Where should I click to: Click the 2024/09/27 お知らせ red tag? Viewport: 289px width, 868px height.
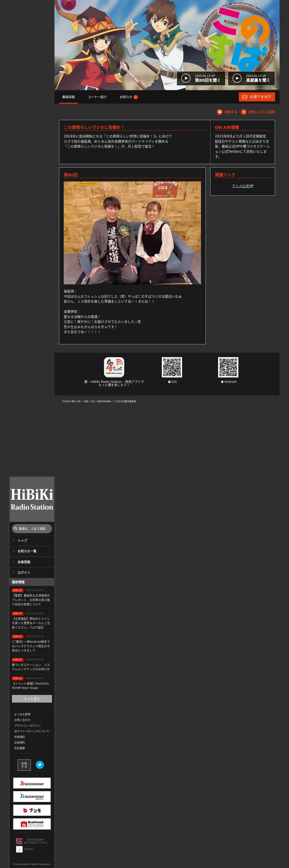17,660
